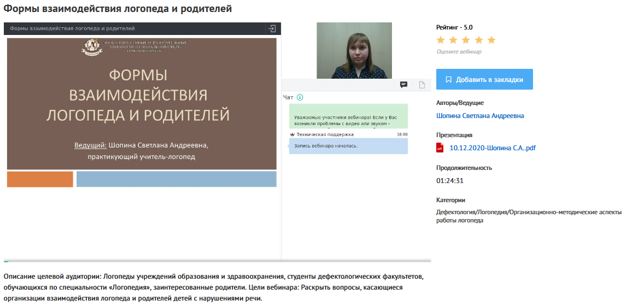Click the presenter webcam video thumbnail
This screenshot has height=306, width=644.
pyautogui.click(x=354, y=50)
